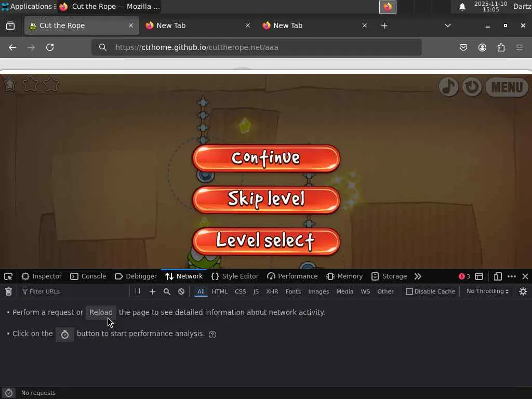
Task: Filter requests by Fonts
Action: pos(293,291)
